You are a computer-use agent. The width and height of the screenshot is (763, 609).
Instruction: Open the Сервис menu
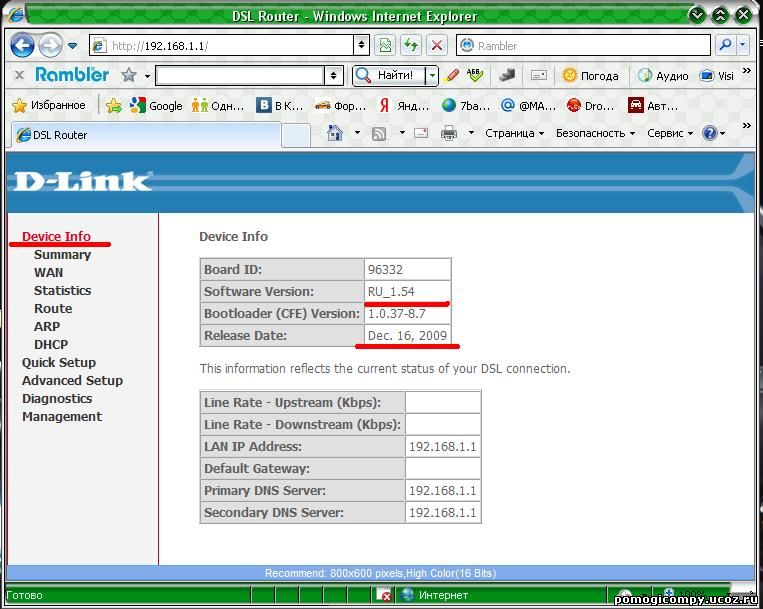(670, 133)
